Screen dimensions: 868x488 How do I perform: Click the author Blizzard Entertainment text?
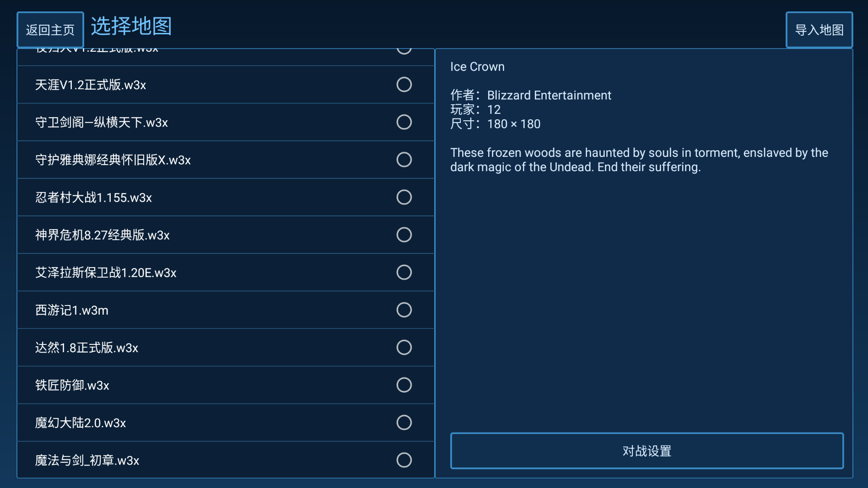click(x=549, y=95)
